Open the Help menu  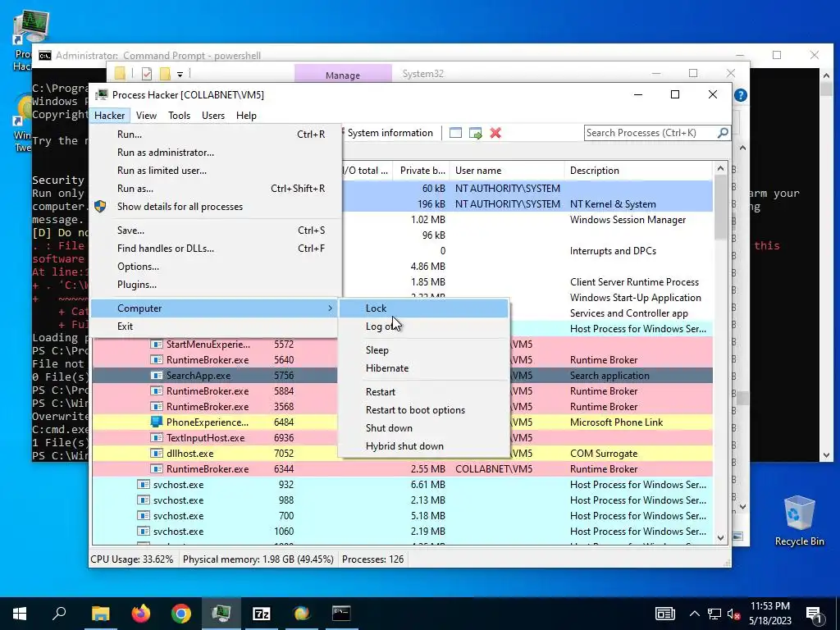coord(246,115)
